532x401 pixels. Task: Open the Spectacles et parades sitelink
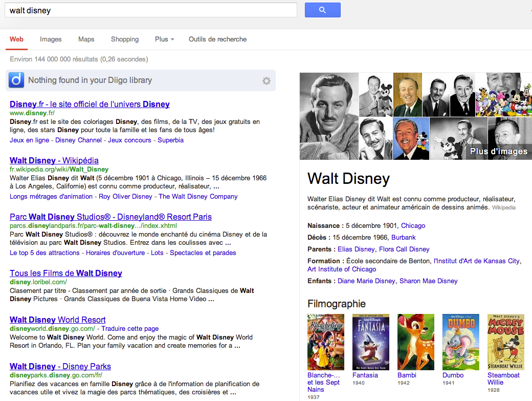pos(203,253)
